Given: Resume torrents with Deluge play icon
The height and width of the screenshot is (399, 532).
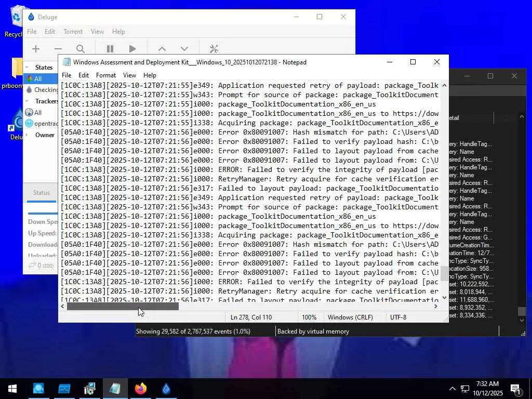Looking at the screenshot, I should tap(132, 49).
